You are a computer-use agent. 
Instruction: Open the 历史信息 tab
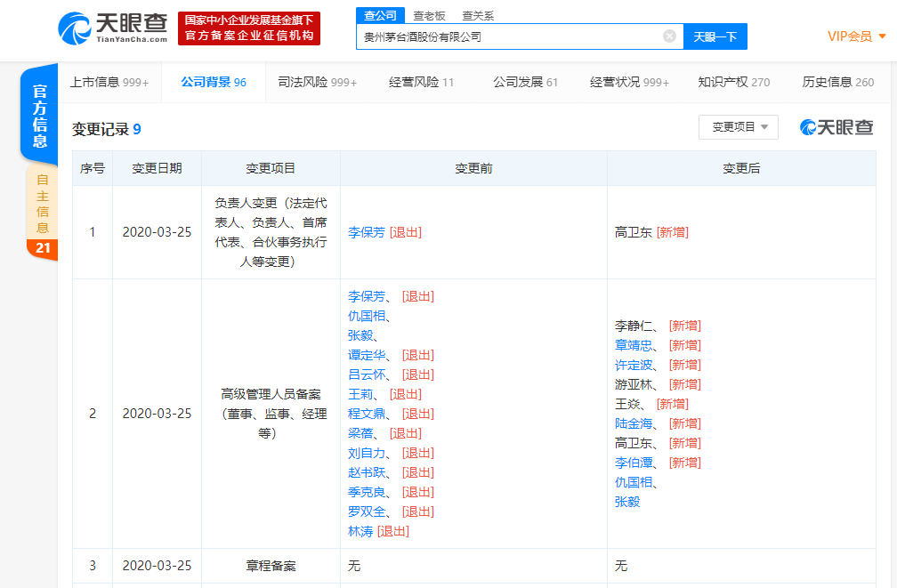[838, 83]
